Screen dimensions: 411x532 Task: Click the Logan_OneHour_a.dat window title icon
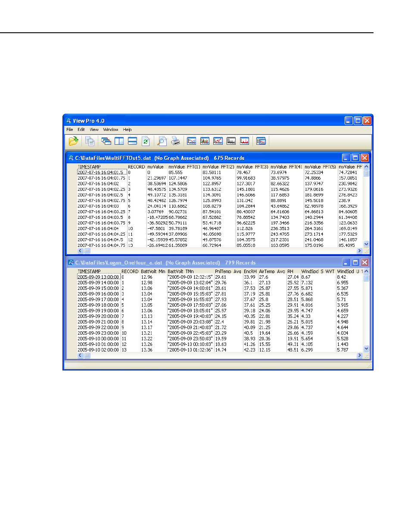click(71, 262)
